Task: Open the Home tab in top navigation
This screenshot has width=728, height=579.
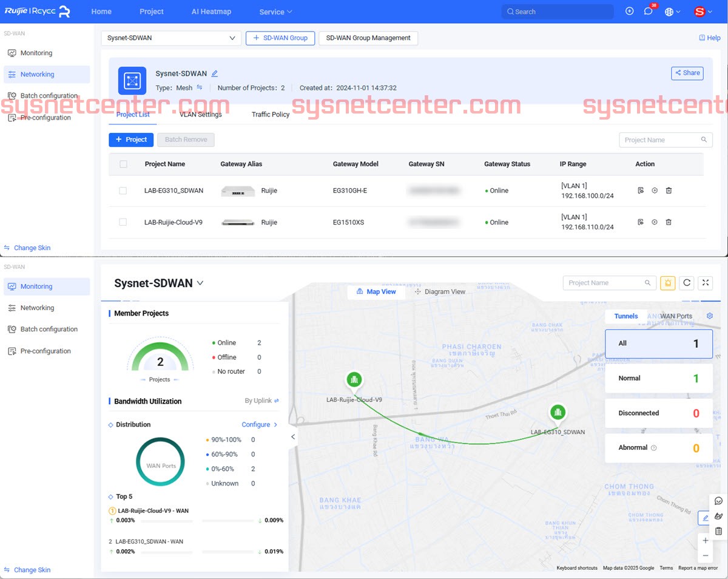Action: coord(101,12)
